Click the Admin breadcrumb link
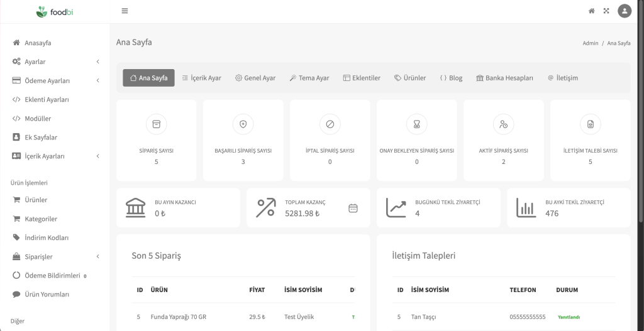The height and width of the screenshot is (331, 644). pos(590,43)
